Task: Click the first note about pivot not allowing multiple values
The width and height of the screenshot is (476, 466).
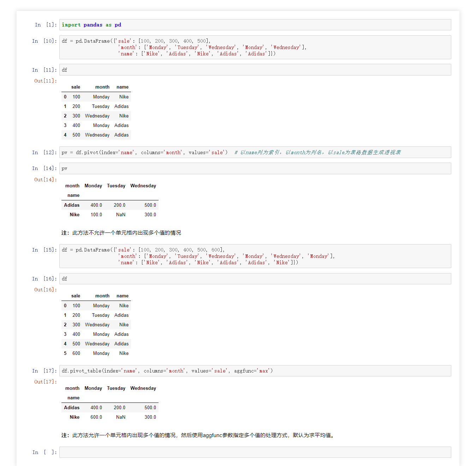Action: [121, 233]
